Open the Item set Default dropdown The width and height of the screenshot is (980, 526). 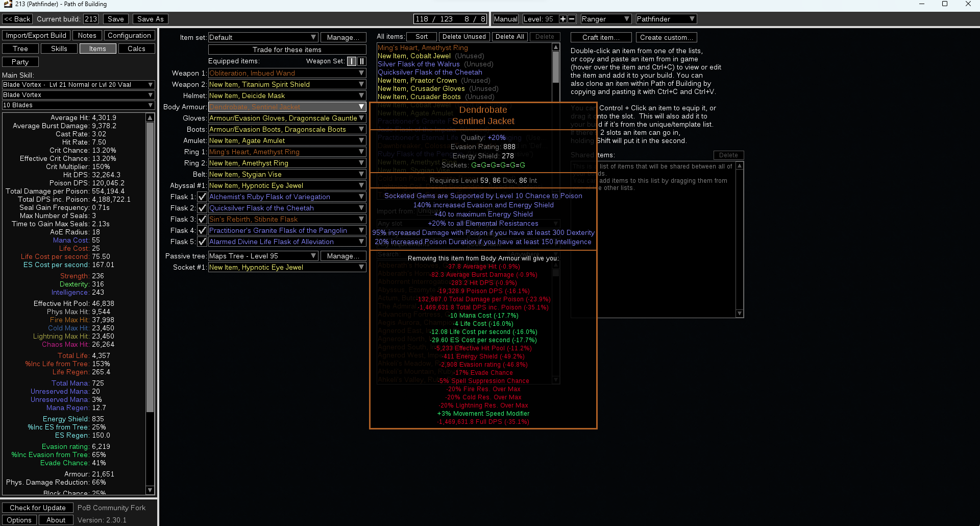(x=263, y=37)
